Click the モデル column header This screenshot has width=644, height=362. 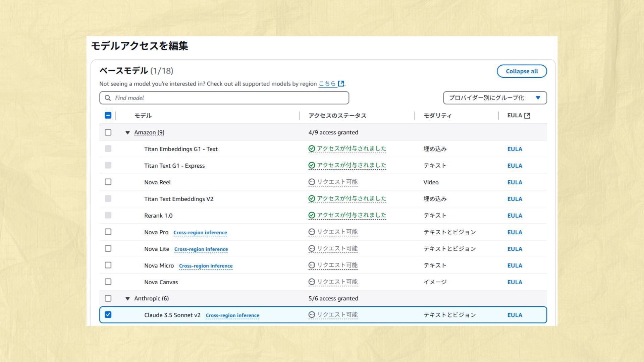[143, 116]
